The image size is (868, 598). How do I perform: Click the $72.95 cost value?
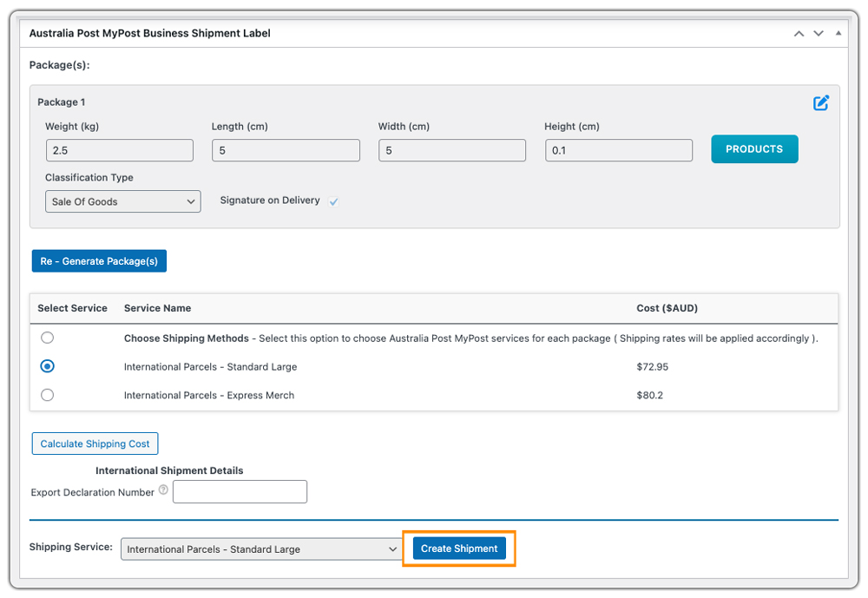(652, 366)
